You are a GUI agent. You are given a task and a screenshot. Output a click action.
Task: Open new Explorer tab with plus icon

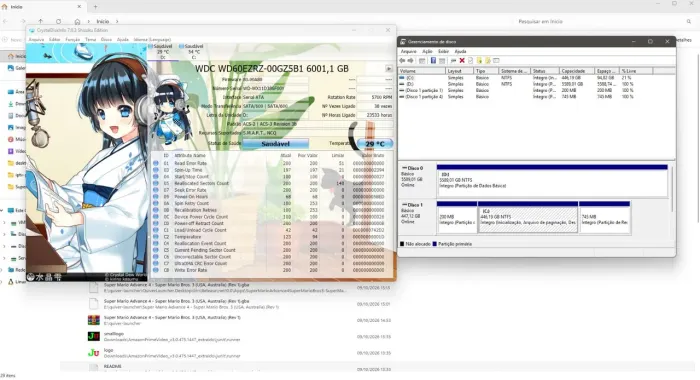point(95,7)
